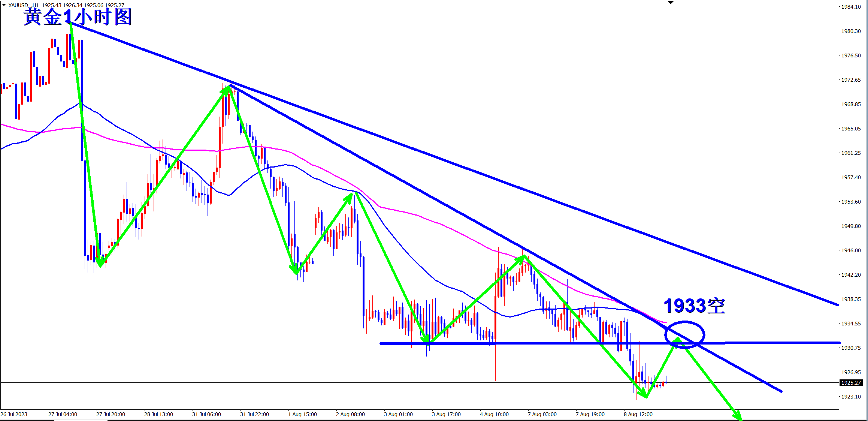
Task: Click the 1984.10 price scale label
Action: (x=851, y=7)
